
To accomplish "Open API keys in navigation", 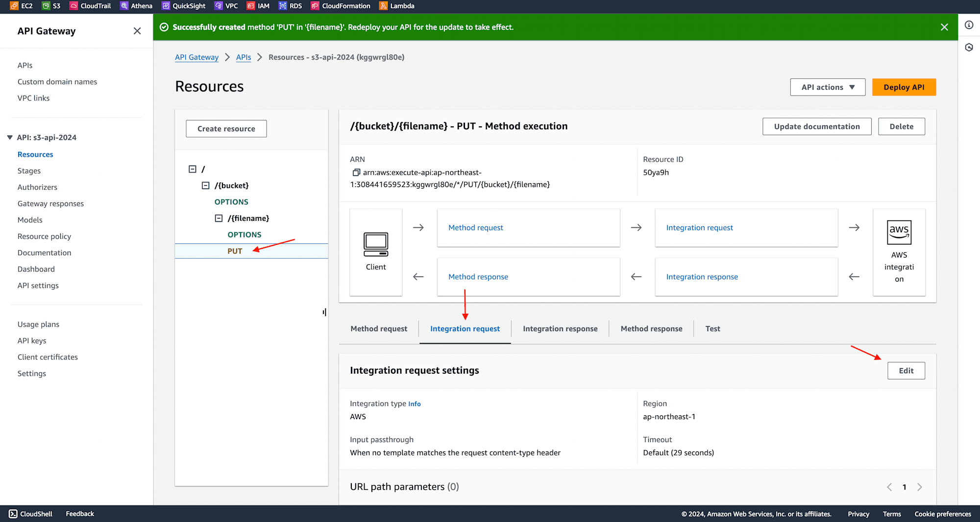I will [32, 341].
